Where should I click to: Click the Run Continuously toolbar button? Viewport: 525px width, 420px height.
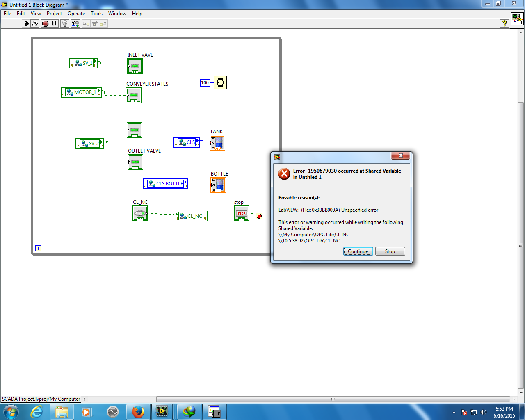(x=35, y=24)
